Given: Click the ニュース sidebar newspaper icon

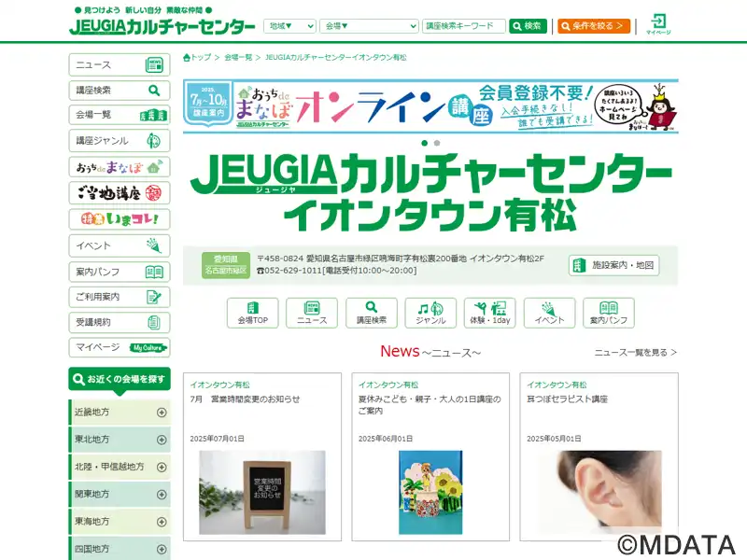Looking at the screenshot, I should click(154, 64).
